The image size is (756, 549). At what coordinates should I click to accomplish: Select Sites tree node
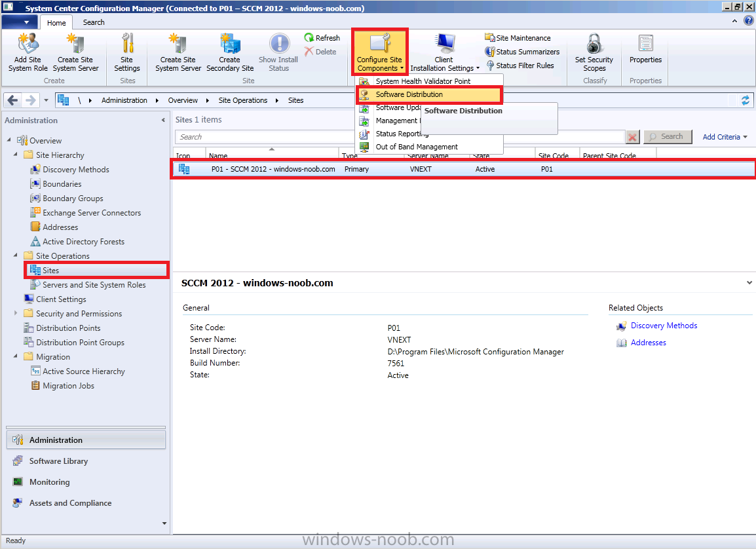[x=96, y=271]
